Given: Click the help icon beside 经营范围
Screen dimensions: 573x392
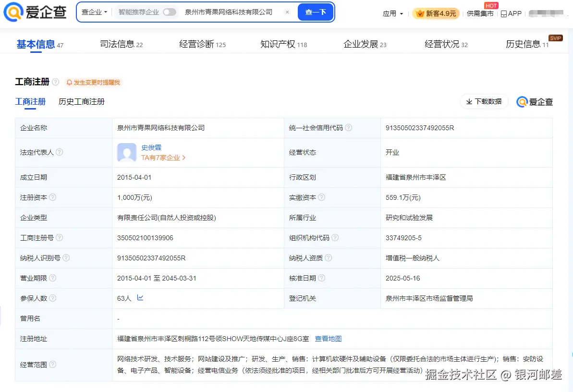Looking at the screenshot, I should pos(53,365).
